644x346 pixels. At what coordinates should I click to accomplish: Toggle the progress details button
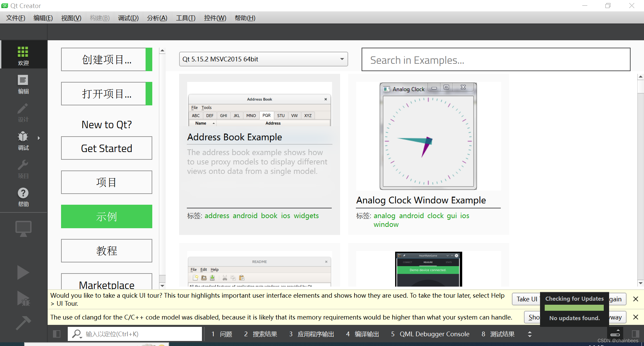(615, 333)
